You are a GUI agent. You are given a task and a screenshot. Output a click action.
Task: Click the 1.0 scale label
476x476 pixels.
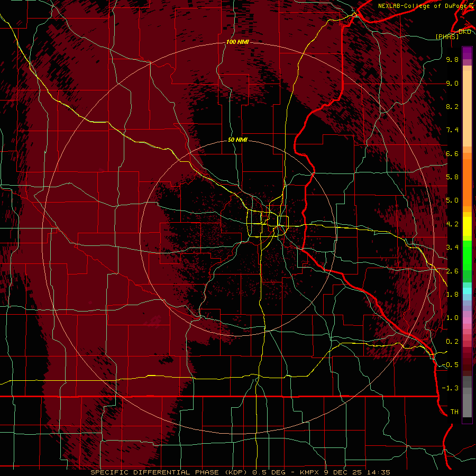[452, 318]
